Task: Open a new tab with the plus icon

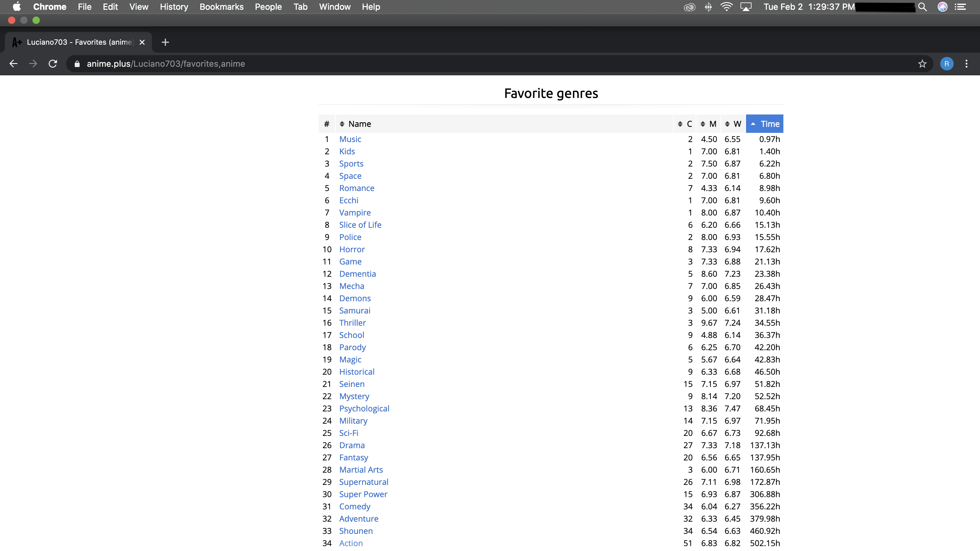Action: point(165,42)
